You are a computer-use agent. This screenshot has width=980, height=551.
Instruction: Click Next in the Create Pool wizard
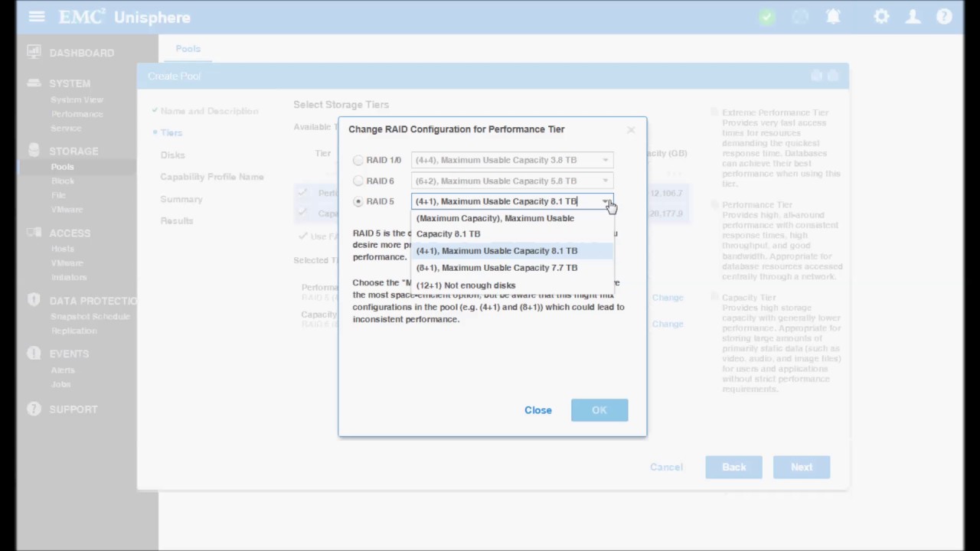802,467
